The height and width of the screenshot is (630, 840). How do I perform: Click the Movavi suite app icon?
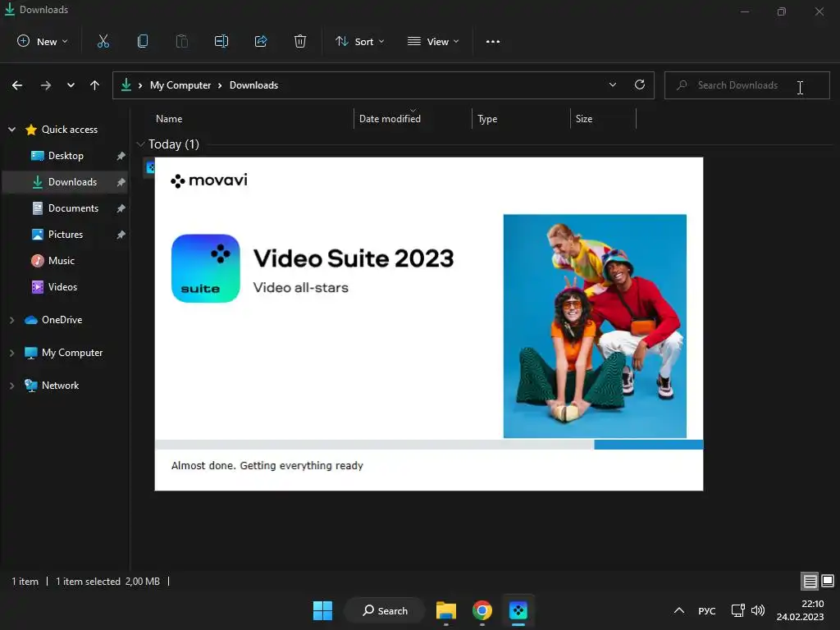[206, 268]
